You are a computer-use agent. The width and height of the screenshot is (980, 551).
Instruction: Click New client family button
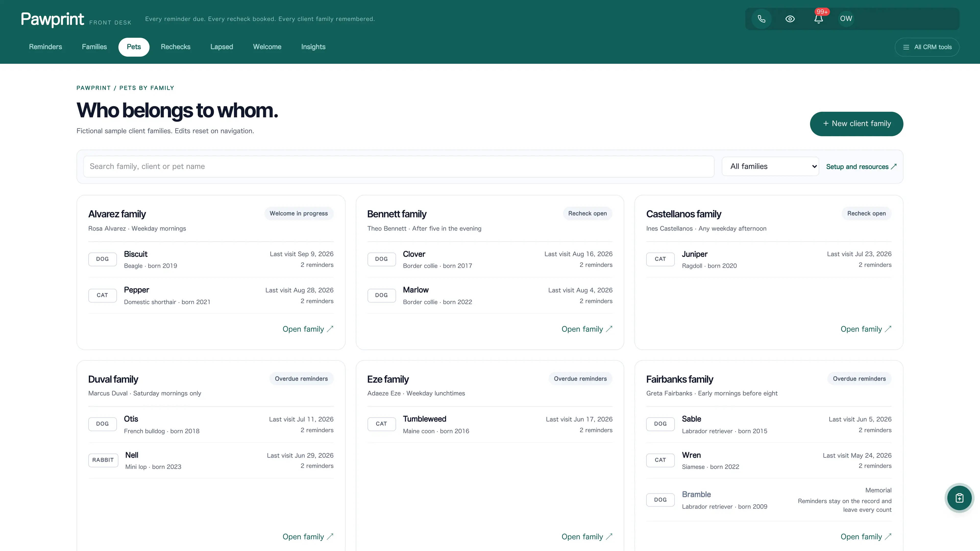pos(856,123)
